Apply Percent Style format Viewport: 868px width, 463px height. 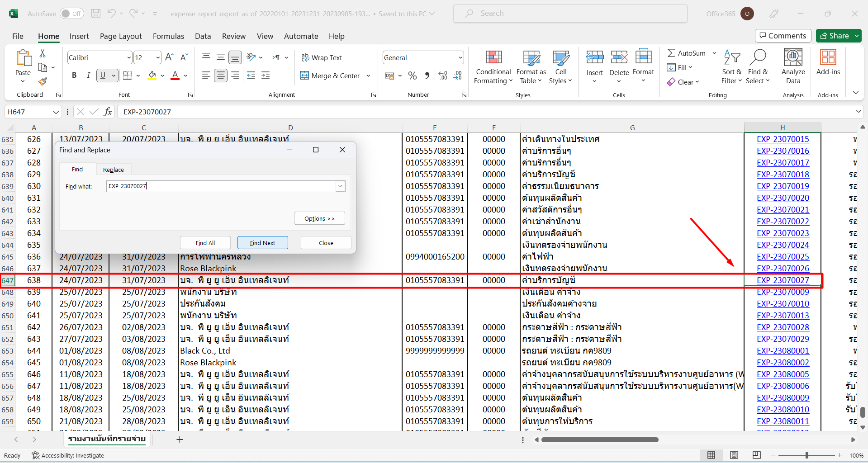click(x=412, y=76)
